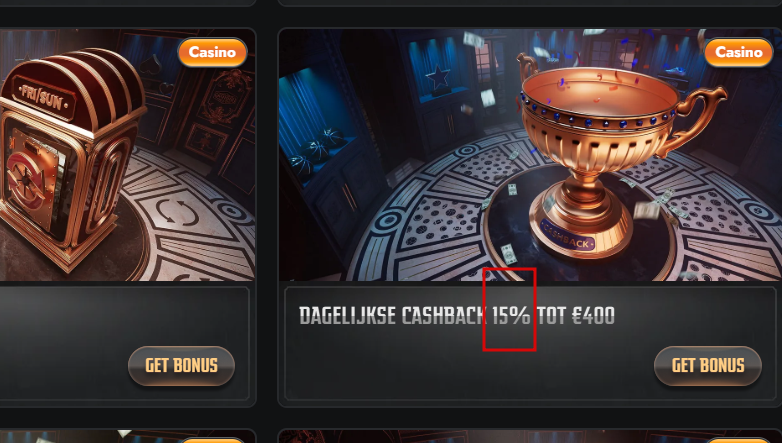Click the heart symbol beside the spade
Viewport: 782px width, 443px height.
[167, 89]
